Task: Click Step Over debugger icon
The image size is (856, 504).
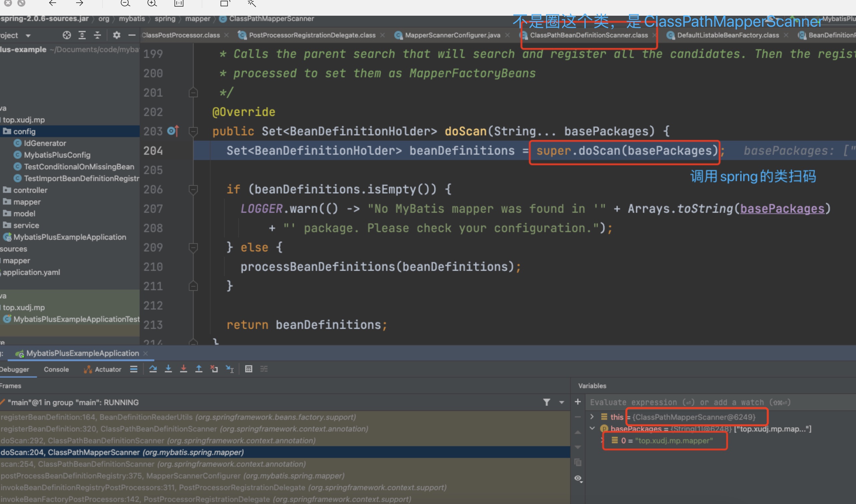Action: click(x=153, y=369)
